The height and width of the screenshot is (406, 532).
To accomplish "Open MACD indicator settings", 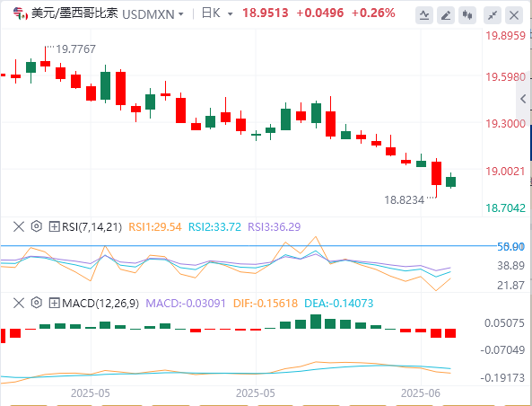I will click(36, 303).
